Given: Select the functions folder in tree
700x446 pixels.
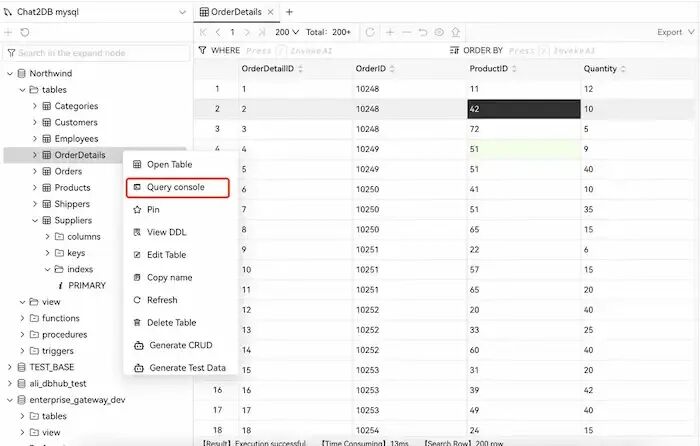Looking at the screenshot, I should [x=61, y=318].
